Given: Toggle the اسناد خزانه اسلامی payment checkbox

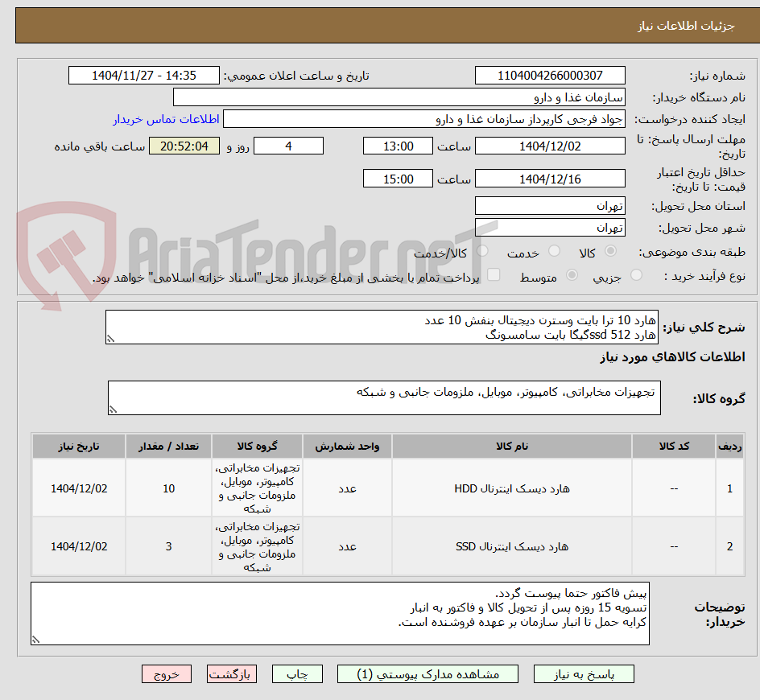Looking at the screenshot, I should [x=494, y=274].
